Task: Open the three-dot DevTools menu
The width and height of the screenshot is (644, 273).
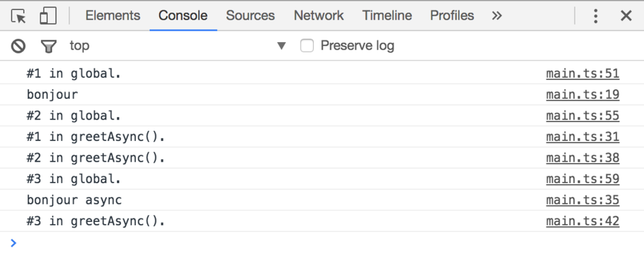Action: pyautogui.click(x=596, y=16)
